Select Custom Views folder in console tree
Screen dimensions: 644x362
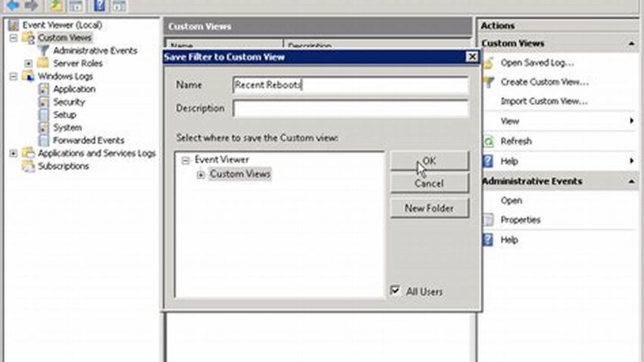(x=64, y=38)
